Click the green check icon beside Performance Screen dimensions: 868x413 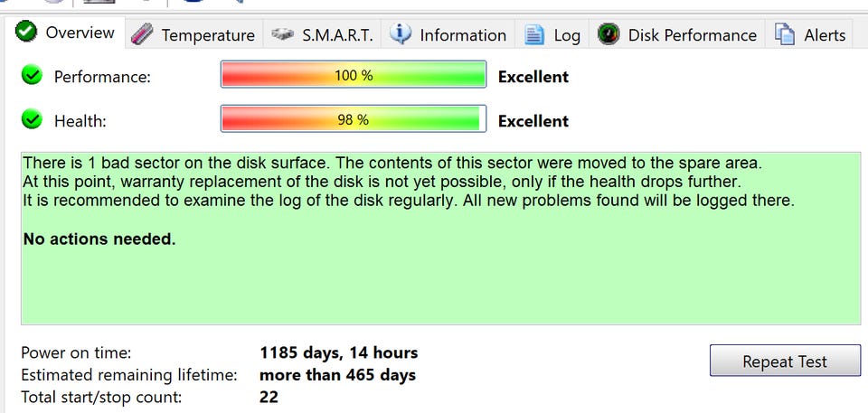tap(33, 77)
